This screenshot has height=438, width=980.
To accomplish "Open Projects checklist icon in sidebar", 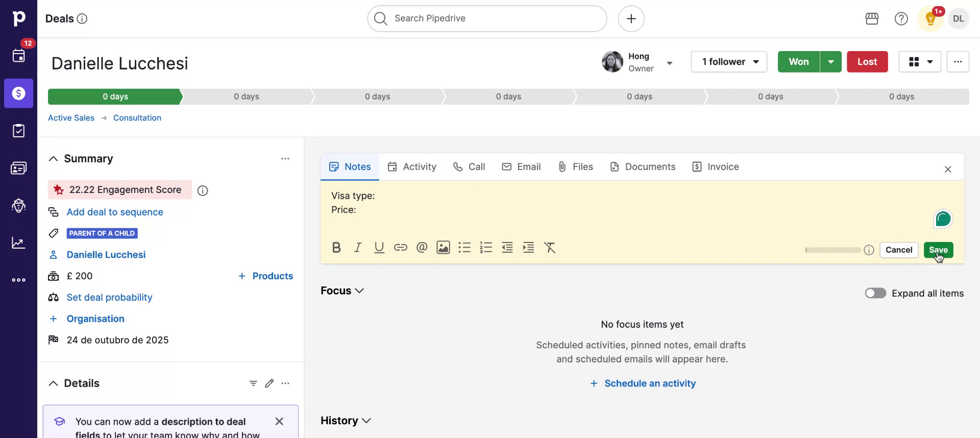I will pyautogui.click(x=18, y=131).
